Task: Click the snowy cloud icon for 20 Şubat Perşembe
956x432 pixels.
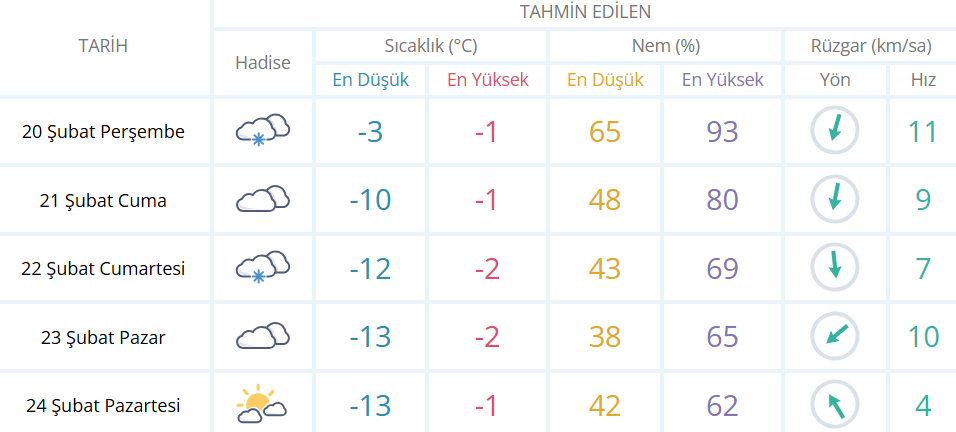Action: pyautogui.click(x=263, y=131)
